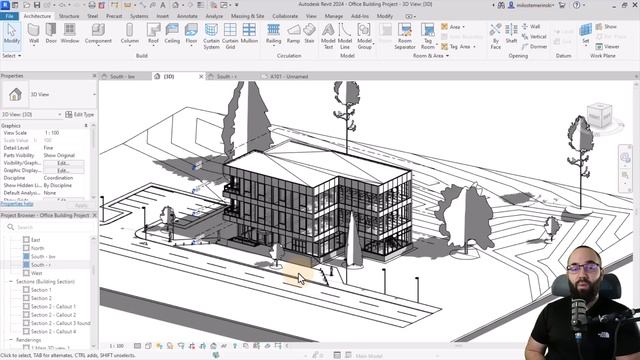Switch to the A101 - Unnamed sheet tab
This screenshot has height=360, width=640.
[x=290, y=76]
